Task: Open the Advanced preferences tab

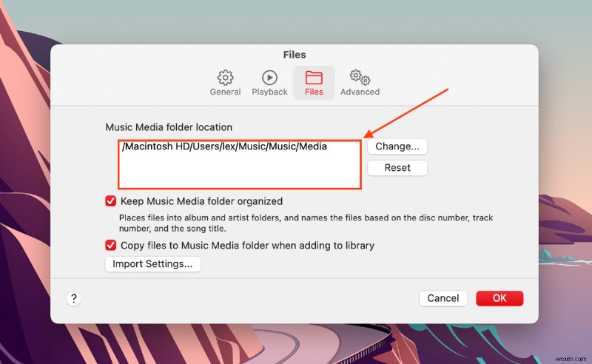Action: (x=360, y=83)
